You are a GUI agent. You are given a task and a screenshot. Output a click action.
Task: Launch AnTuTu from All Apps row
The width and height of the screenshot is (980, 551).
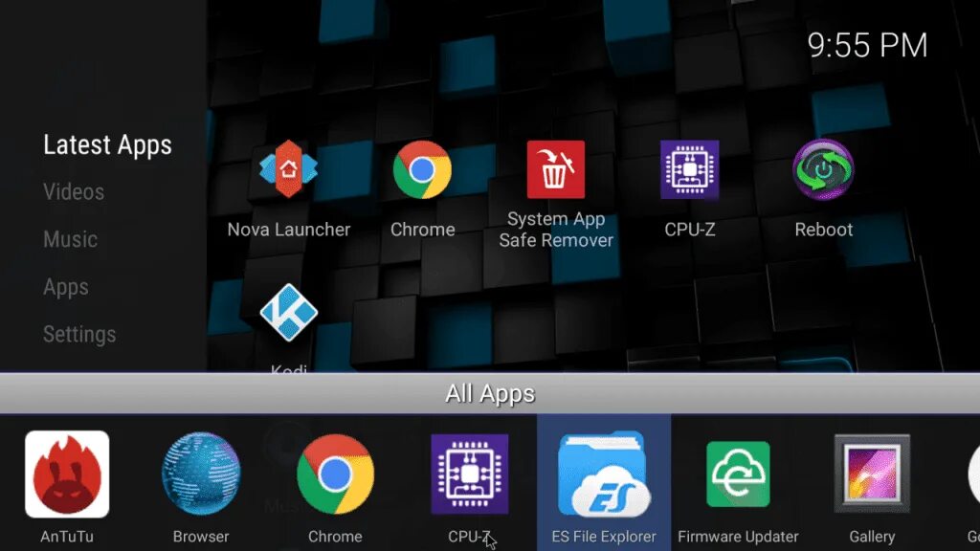pos(67,474)
